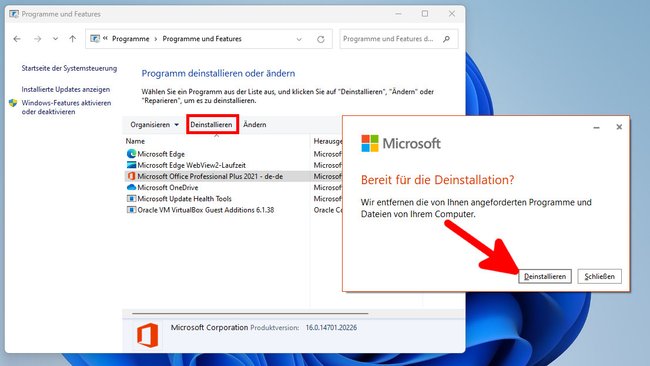Click the Herausgeber column header

327,141
